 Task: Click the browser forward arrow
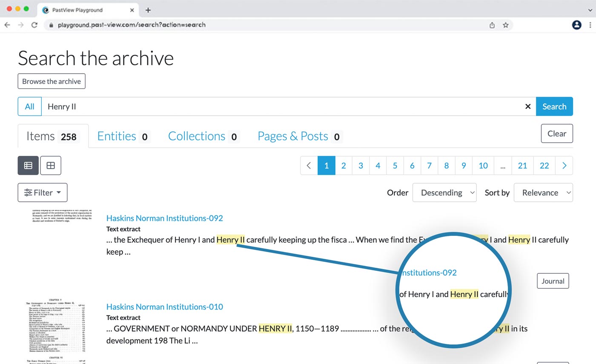pos(21,25)
